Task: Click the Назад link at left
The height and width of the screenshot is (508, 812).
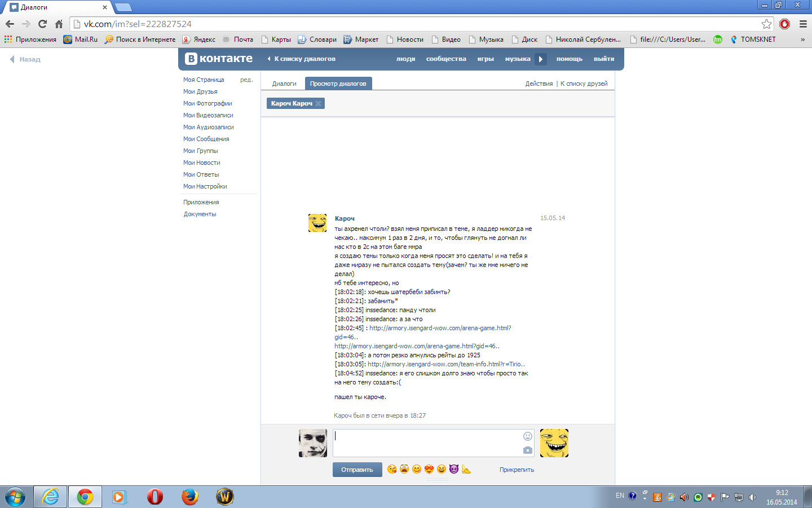Action: point(25,59)
